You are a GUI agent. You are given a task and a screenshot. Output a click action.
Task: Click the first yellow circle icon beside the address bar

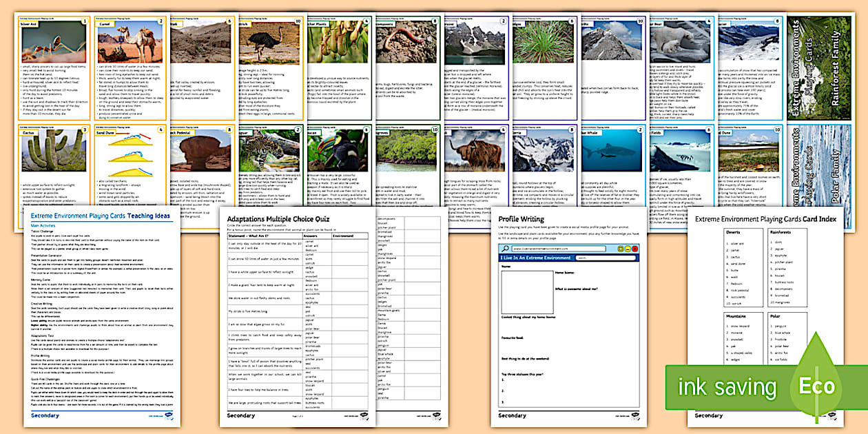[x=621, y=249]
